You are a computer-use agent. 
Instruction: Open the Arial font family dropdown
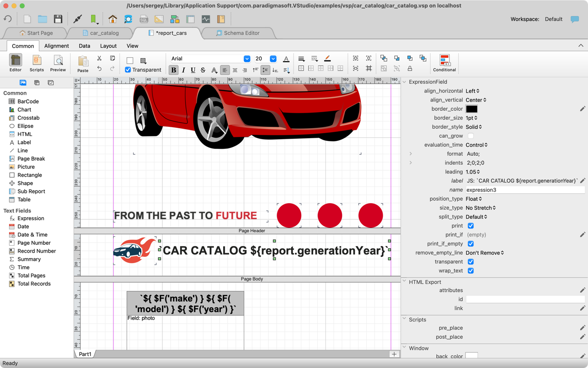(x=246, y=59)
